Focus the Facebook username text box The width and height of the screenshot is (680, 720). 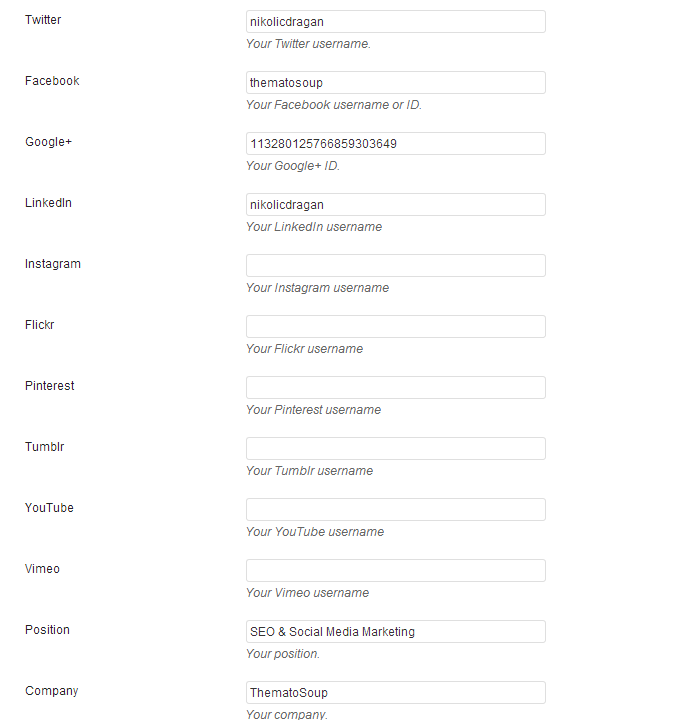pos(395,83)
